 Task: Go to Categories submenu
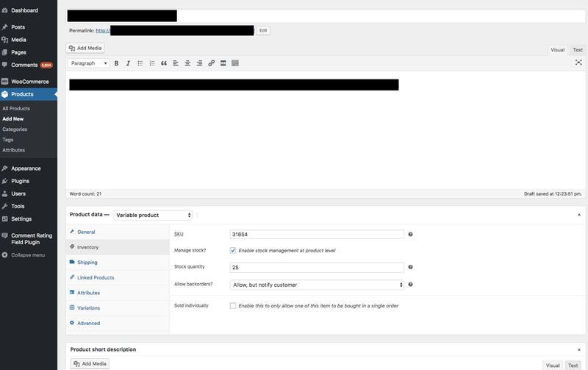[15, 129]
